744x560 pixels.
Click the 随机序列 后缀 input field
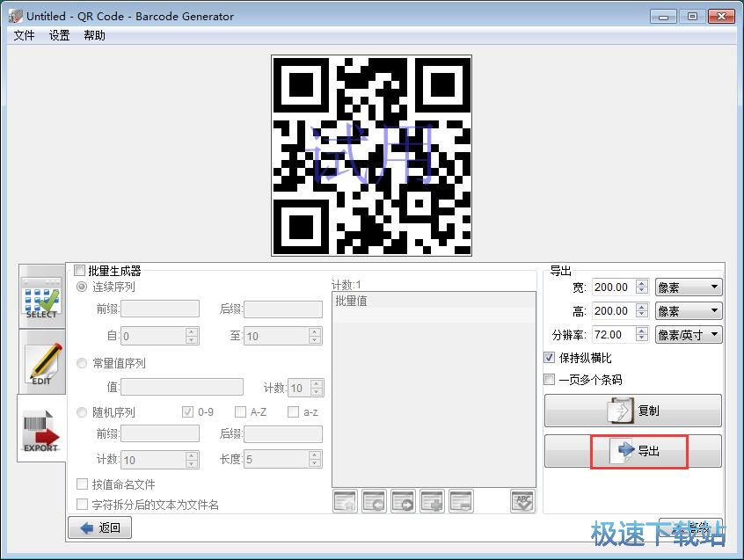(283, 433)
